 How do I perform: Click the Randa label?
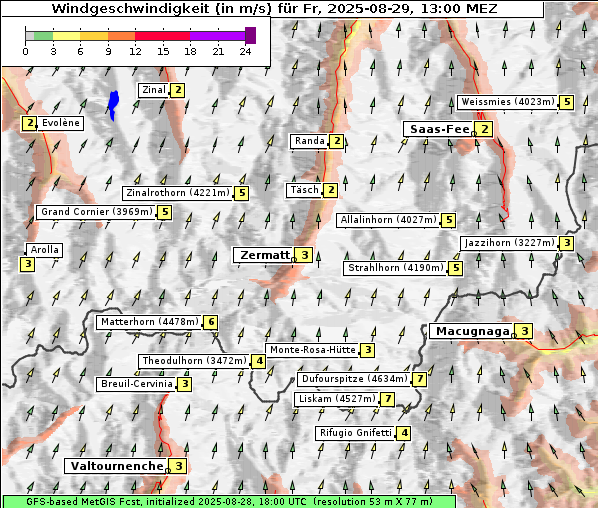[309, 141]
